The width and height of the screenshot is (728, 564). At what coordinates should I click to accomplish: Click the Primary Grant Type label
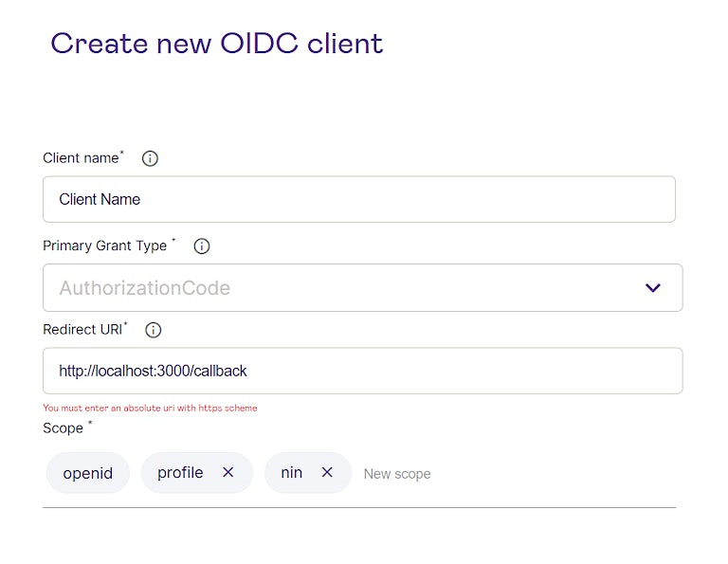[104, 246]
